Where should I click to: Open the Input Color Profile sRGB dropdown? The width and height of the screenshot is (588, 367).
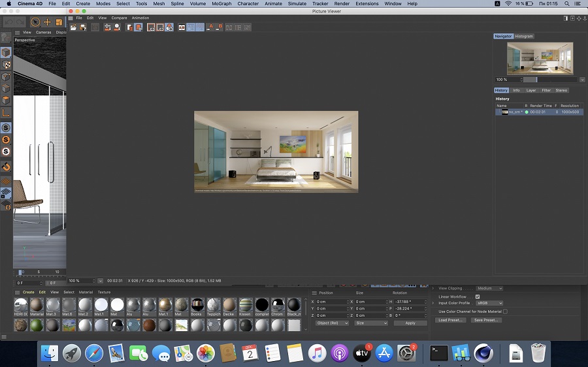[489, 303]
